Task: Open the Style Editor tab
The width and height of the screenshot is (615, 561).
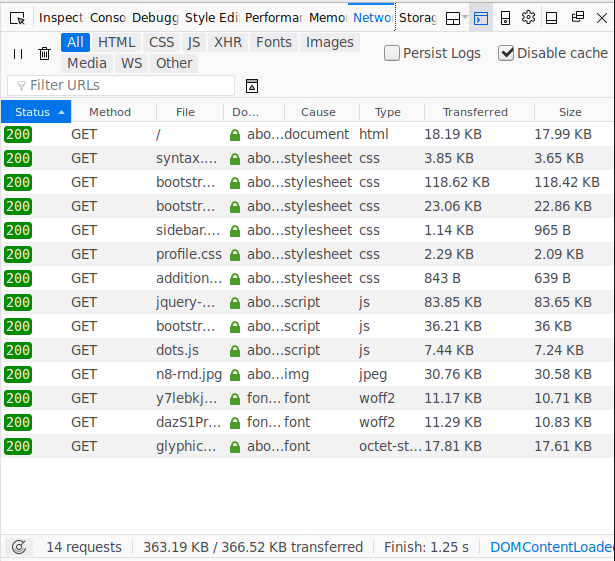Action: point(212,18)
